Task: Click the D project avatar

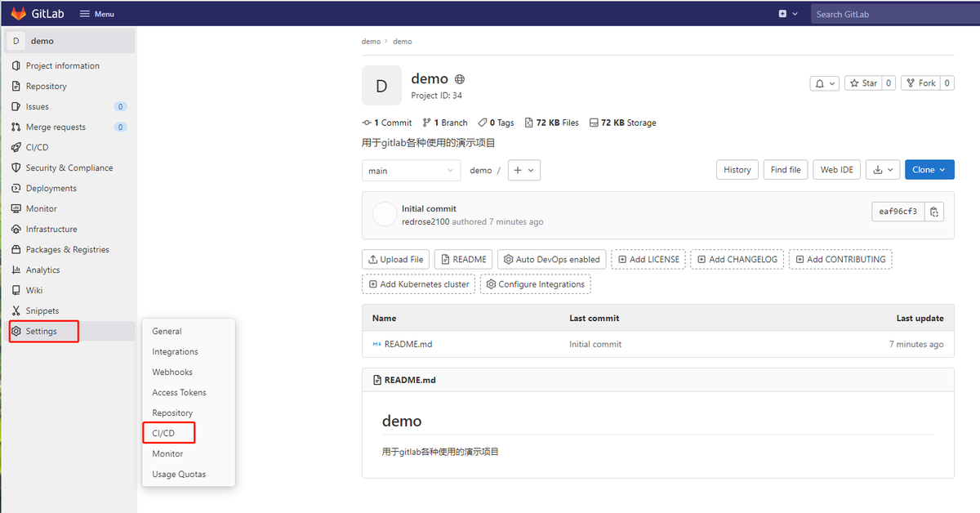Action: click(381, 86)
